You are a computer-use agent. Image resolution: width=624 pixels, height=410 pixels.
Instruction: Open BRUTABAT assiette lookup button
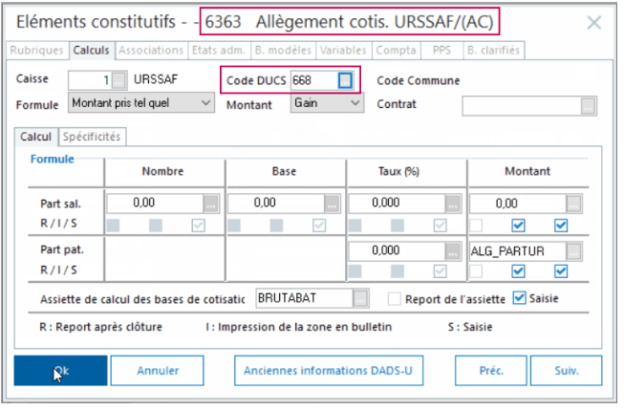[x=360, y=298]
